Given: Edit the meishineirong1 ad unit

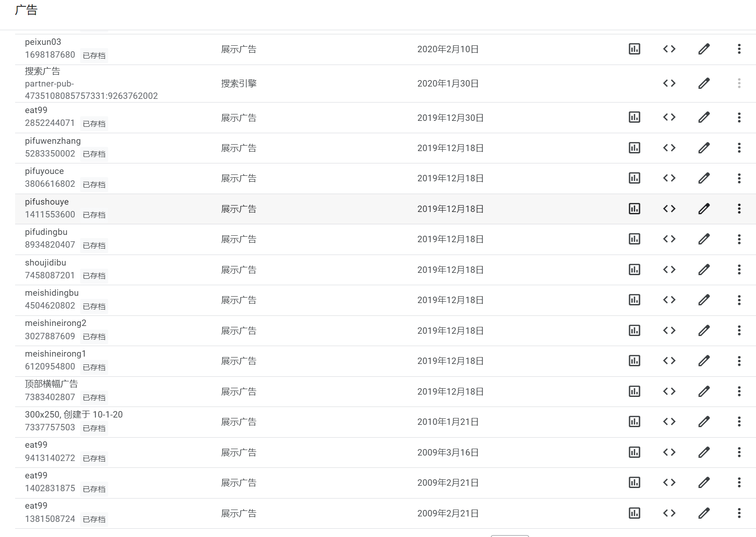Looking at the screenshot, I should [x=704, y=361].
